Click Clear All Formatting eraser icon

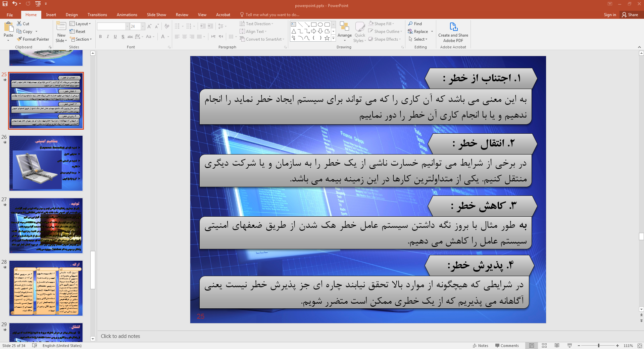click(167, 26)
